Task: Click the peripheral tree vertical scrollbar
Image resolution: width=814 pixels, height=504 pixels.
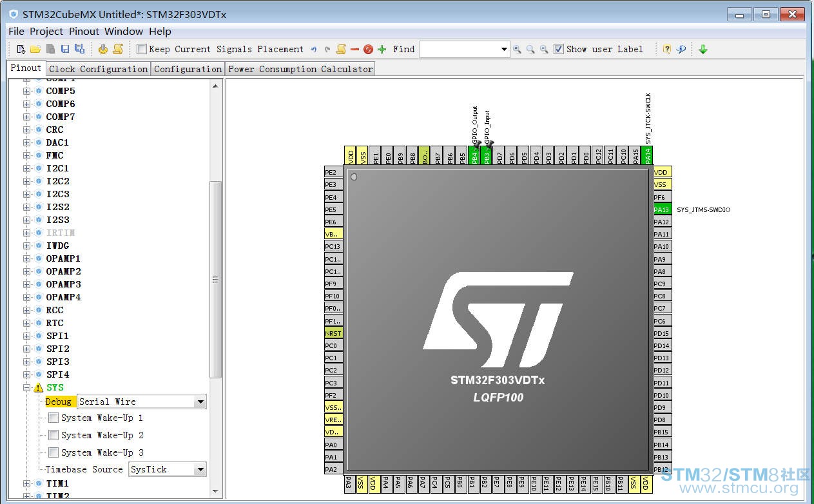Action: [x=216, y=279]
